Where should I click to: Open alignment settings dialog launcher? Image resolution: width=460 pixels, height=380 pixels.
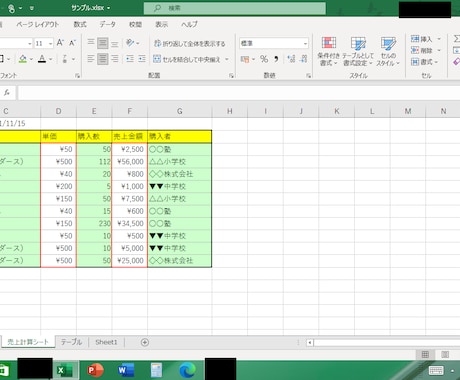tap(231, 76)
